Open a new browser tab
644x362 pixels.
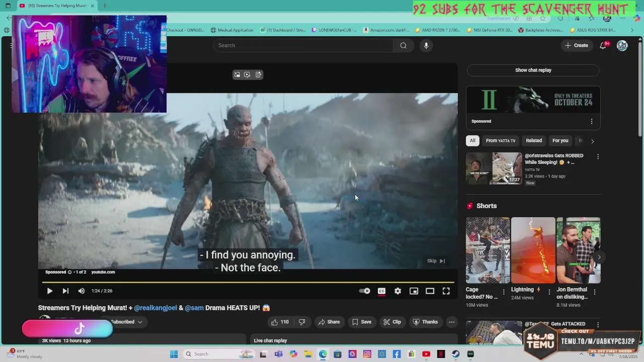coord(105,6)
